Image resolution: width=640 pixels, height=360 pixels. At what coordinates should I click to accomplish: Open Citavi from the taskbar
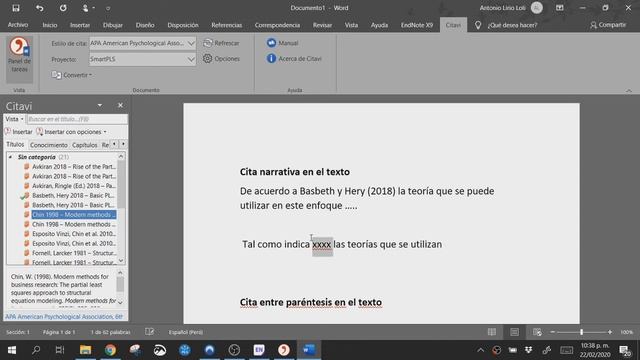[x=284, y=350]
